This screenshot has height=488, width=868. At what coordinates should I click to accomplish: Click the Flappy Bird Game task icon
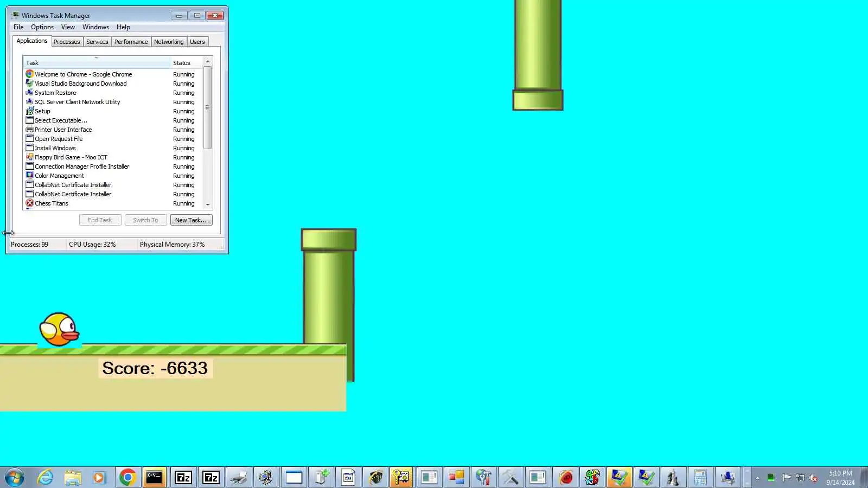click(x=30, y=157)
